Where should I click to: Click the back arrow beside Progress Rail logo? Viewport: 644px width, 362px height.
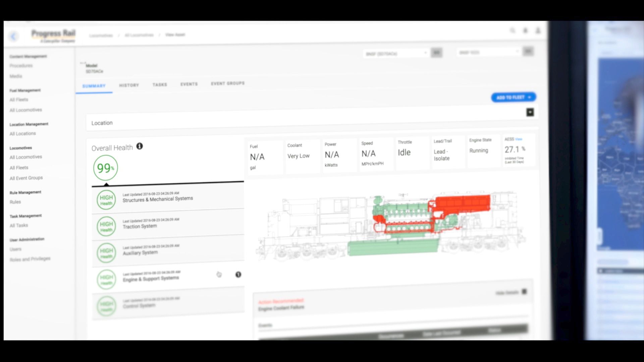coord(14,36)
